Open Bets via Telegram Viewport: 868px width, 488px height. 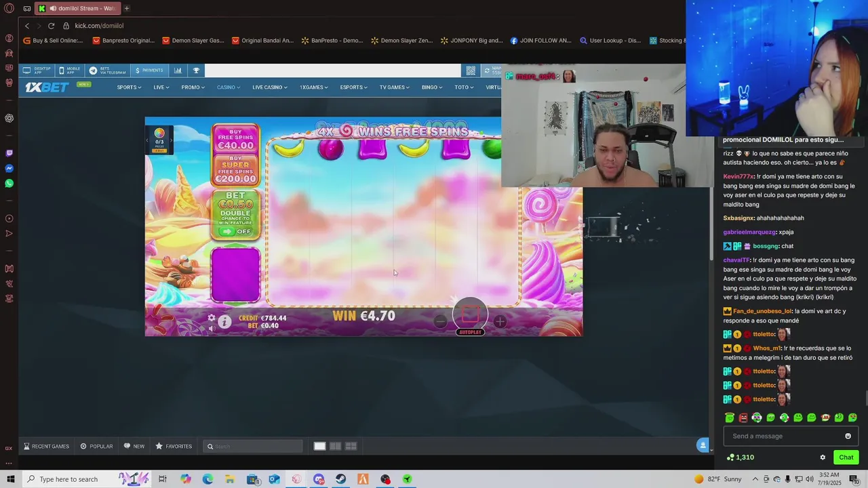108,70
